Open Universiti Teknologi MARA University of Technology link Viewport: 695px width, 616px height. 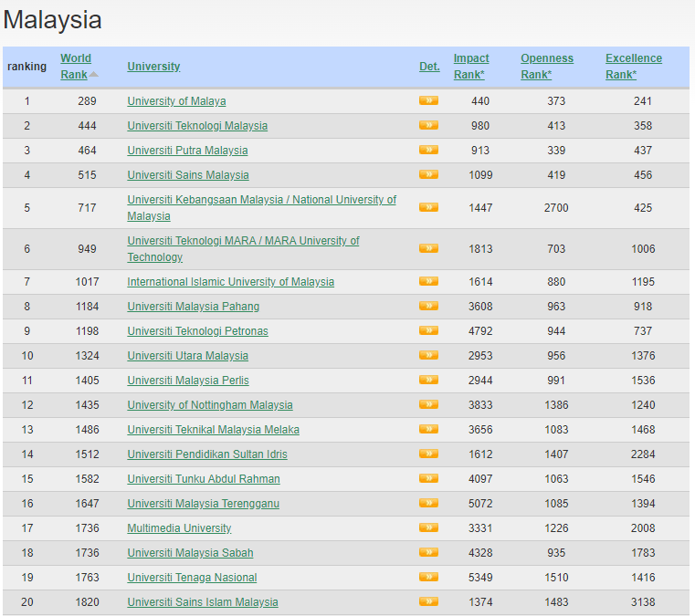tap(243, 249)
